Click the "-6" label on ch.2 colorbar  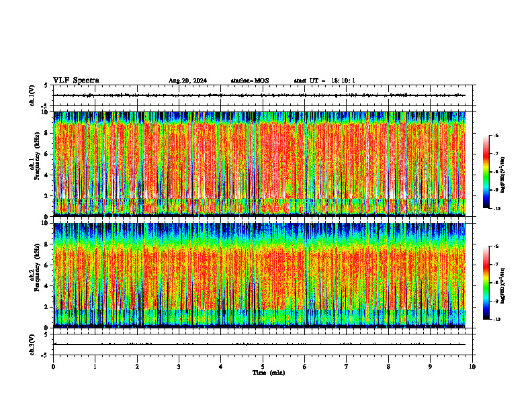tap(496, 246)
